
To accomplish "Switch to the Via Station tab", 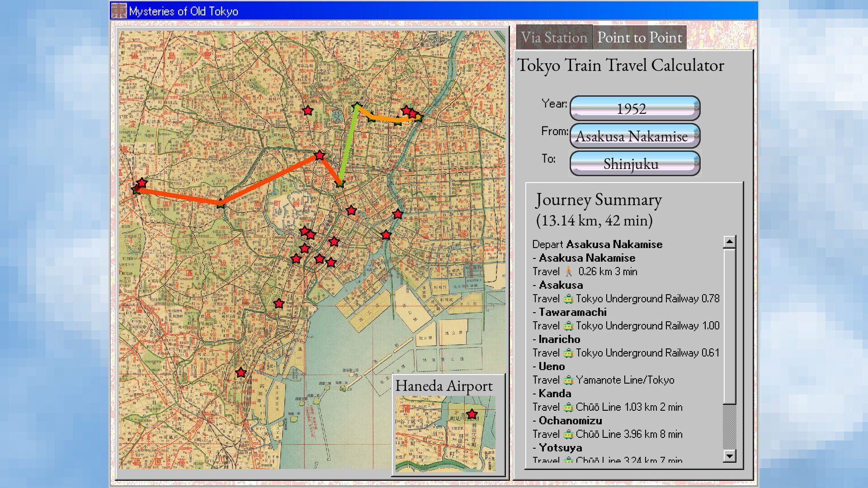I will pyautogui.click(x=555, y=37).
